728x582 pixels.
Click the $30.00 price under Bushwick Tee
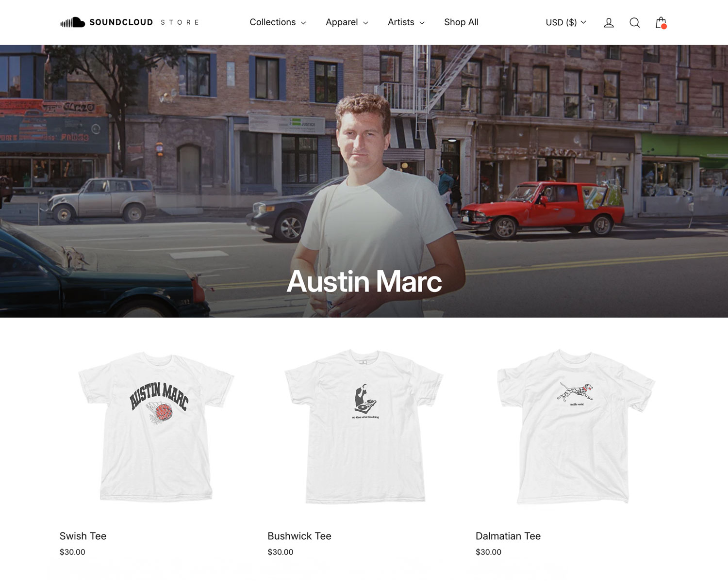(280, 551)
